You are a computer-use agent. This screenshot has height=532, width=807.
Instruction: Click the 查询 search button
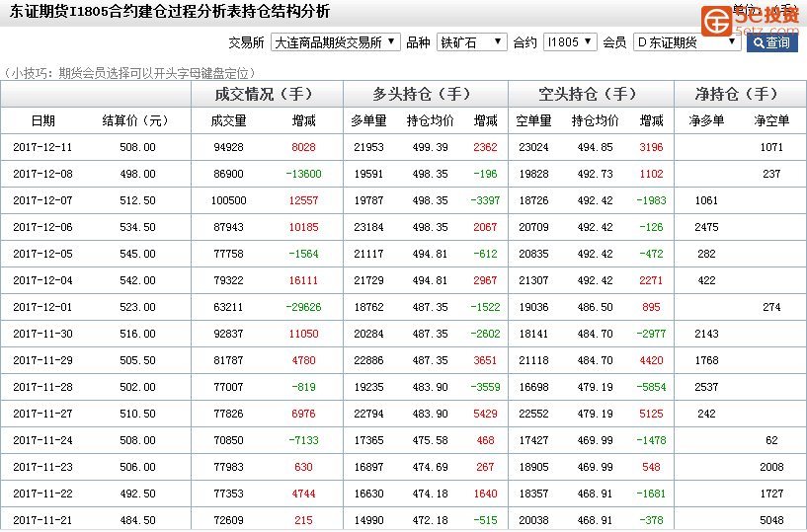772,42
